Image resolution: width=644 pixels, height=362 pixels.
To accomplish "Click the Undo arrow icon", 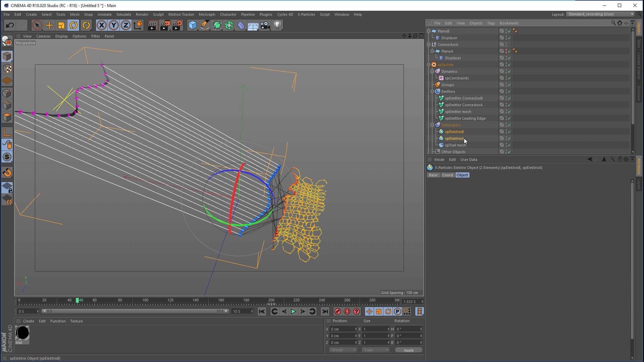I will [x=10, y=25].
